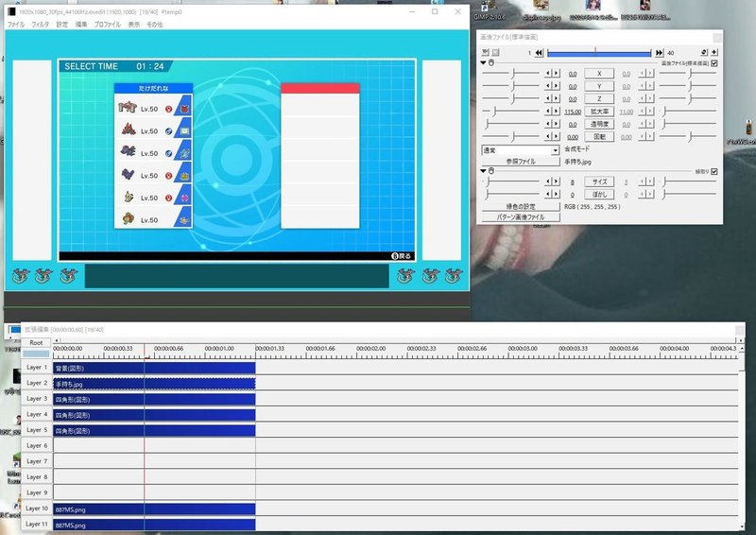Select the 背景(図形) object on Layer 1
The width and height of the screenshot is (756, 535).
[x=154, y=368]
